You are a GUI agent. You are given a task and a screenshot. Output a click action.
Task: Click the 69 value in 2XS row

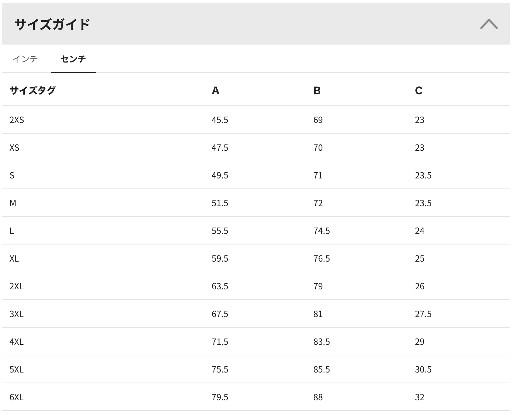click(318, 120)
